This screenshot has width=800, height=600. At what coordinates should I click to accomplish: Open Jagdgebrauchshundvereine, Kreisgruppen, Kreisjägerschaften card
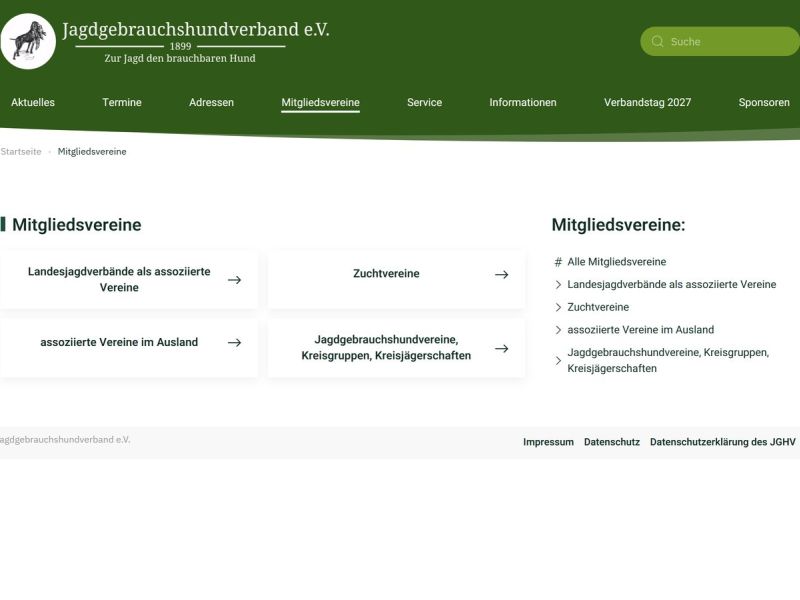tap(396, 348)
